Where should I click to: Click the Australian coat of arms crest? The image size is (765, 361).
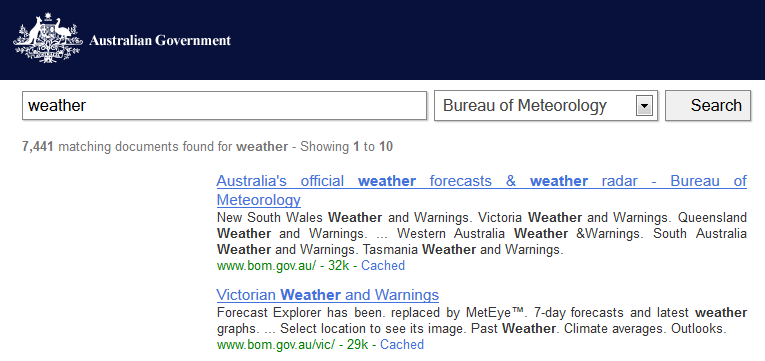pos(48,38)
